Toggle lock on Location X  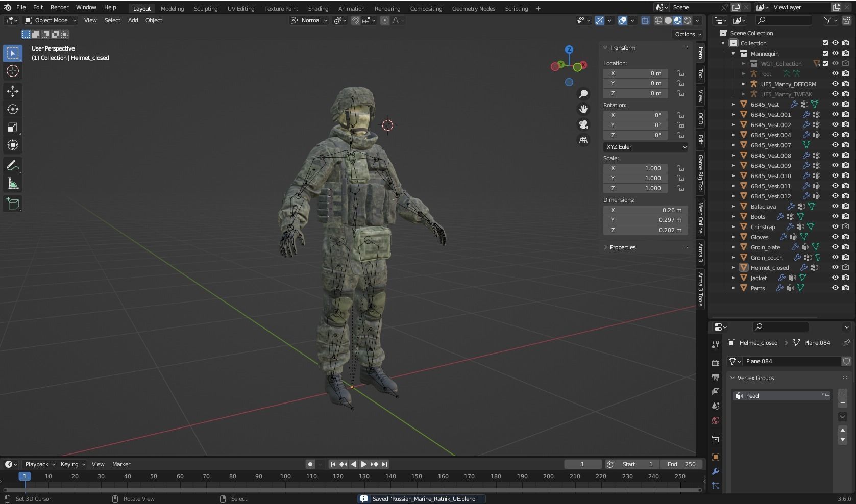[680, 73]
